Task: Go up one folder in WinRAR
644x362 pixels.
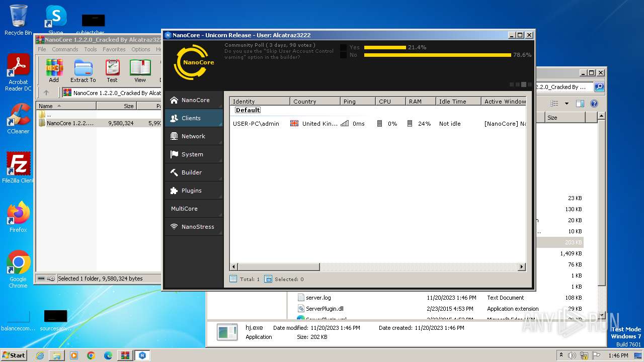Action: pos(46,93)
